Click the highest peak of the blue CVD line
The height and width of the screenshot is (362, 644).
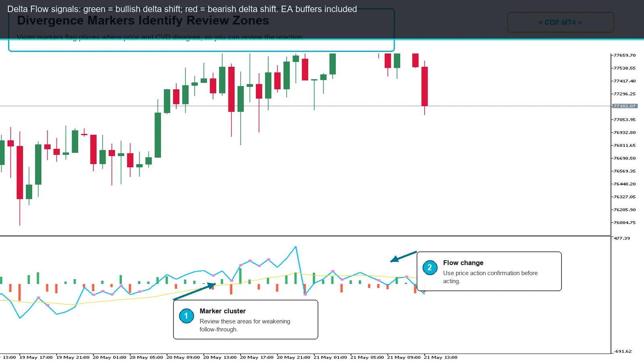pos(296,247)
